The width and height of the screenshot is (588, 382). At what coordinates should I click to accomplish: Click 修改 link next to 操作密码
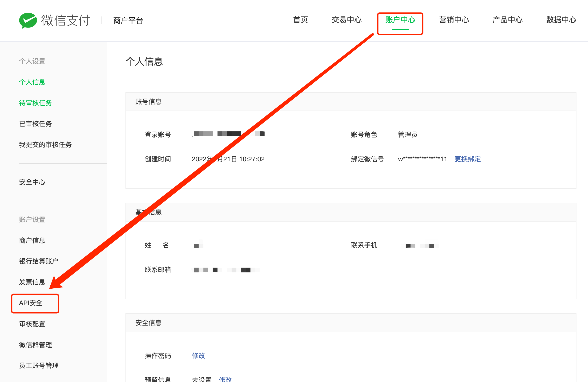(x=198, y=355)
